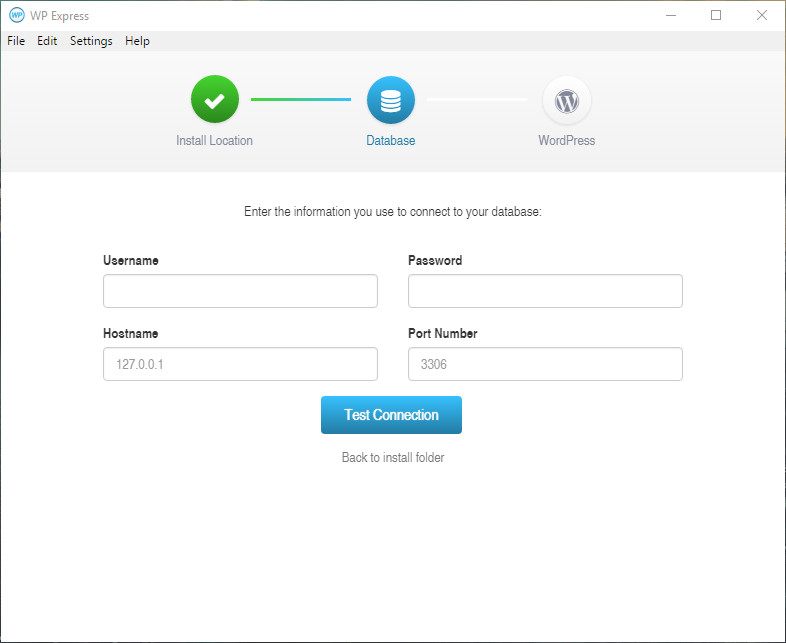This screenshot has width=786, height=643.
Task: Click the database connection instruction text
Action: click(x=392, y=212)
